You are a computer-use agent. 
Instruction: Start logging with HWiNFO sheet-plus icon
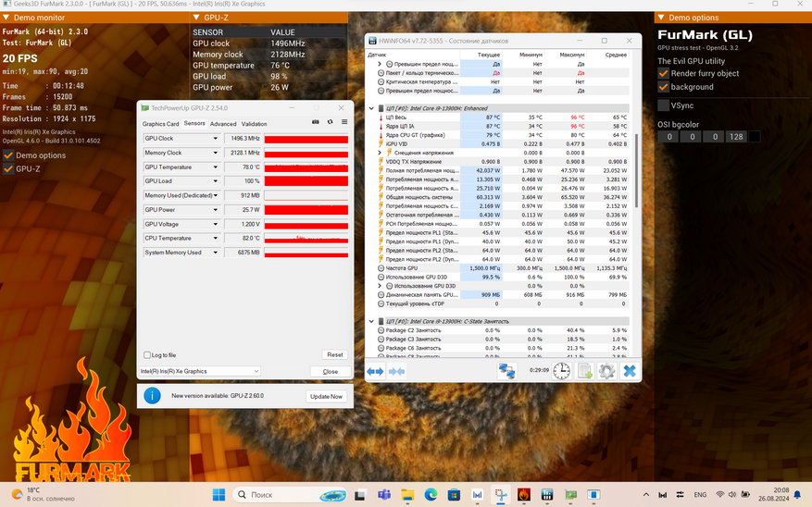tap(584, 371)
